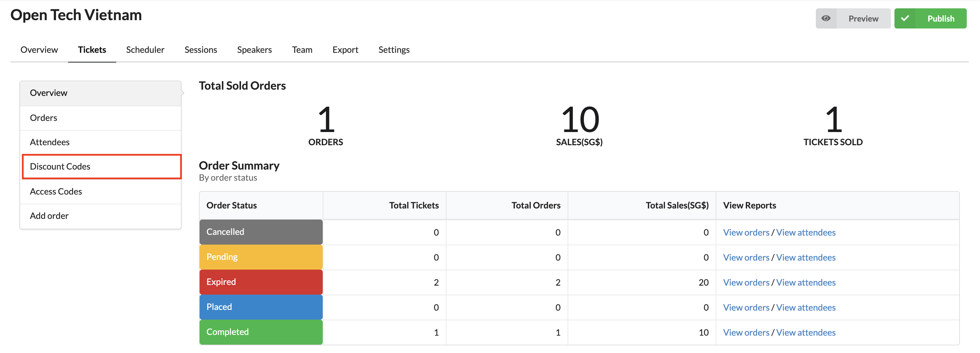Click the yellow Pending status cell
The width and height of the screenshot is (980, 353).
click(261, 257)
